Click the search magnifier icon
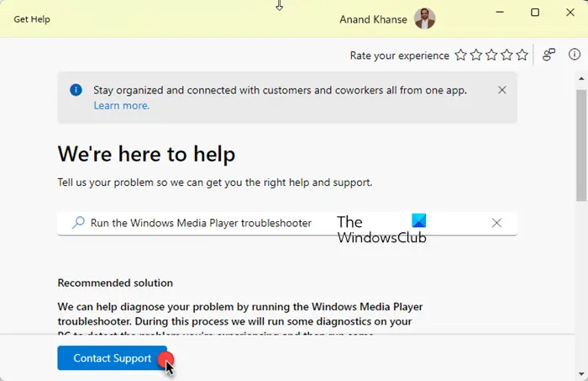This screenshot has width=588, height=381. pos(78,223)
